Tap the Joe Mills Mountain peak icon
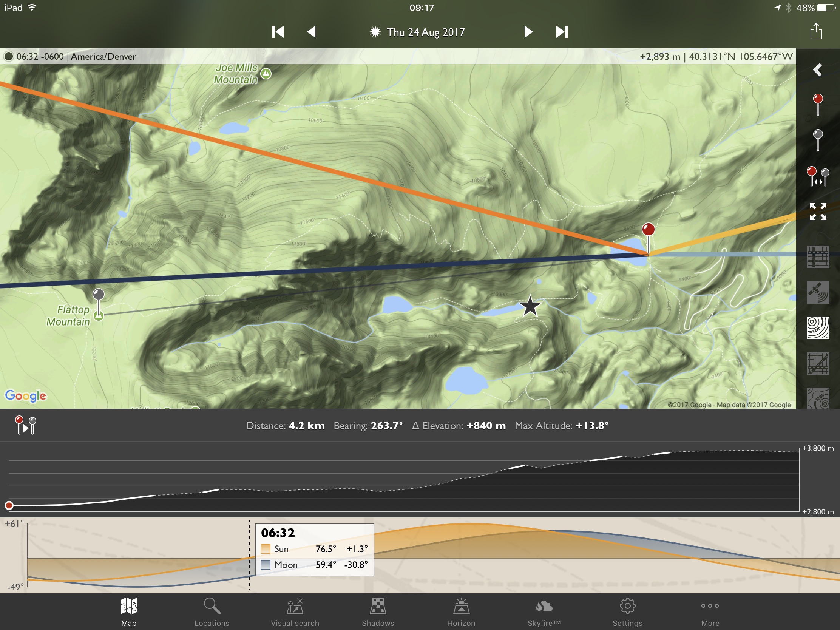Screen dimensions: 840x630 click(x=266, y=73)
